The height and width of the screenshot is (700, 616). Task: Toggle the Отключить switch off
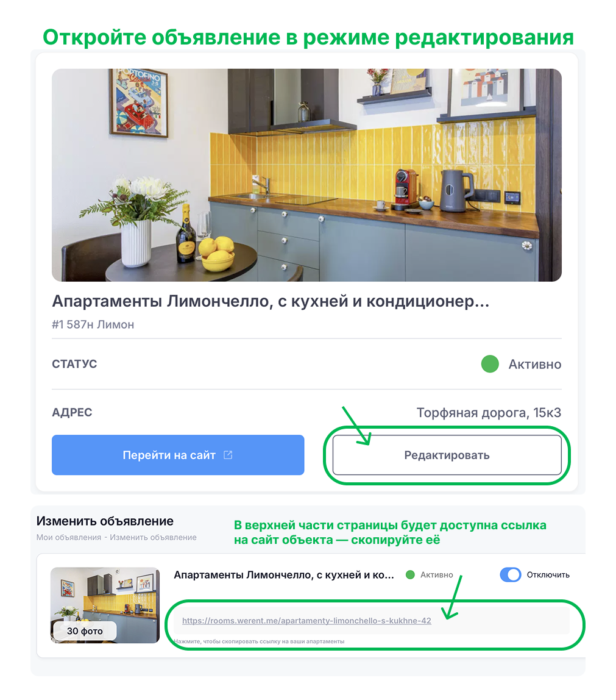point(511,574)
